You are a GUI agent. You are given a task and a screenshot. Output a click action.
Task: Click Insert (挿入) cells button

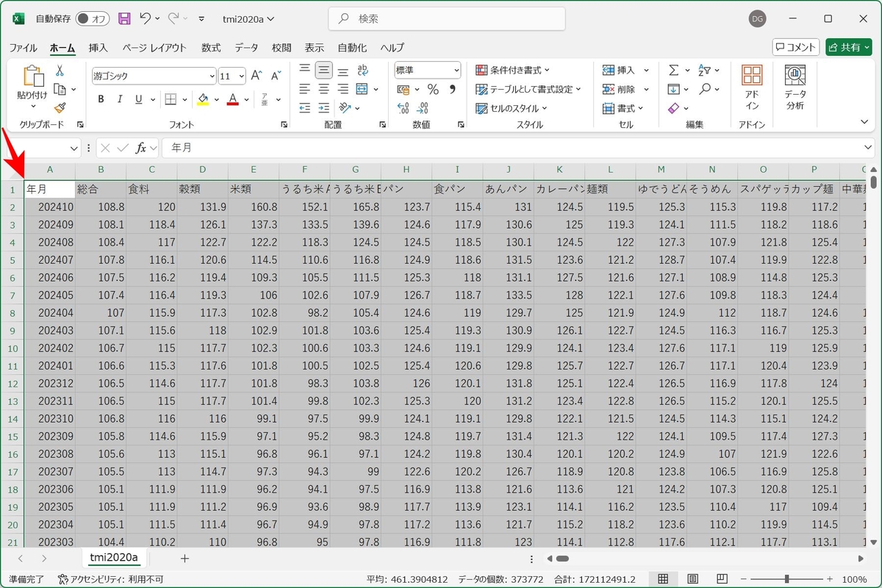[626, 71]
